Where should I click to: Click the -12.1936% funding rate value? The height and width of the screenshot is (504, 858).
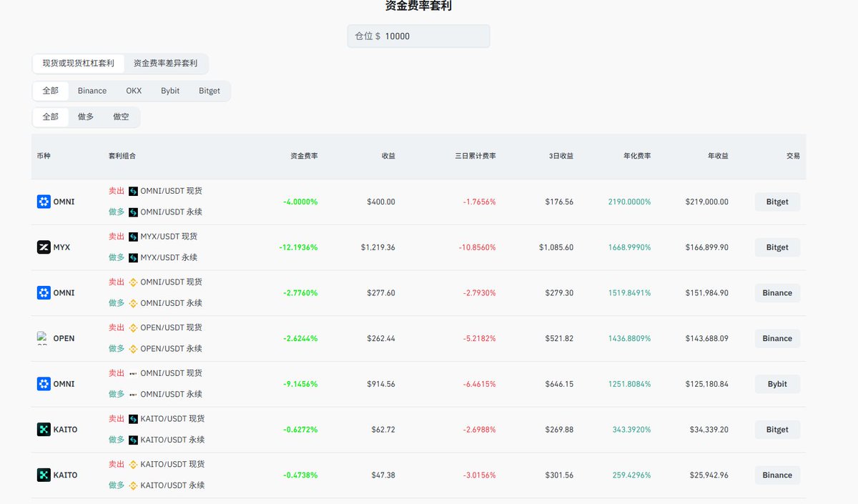click(298, 247)
